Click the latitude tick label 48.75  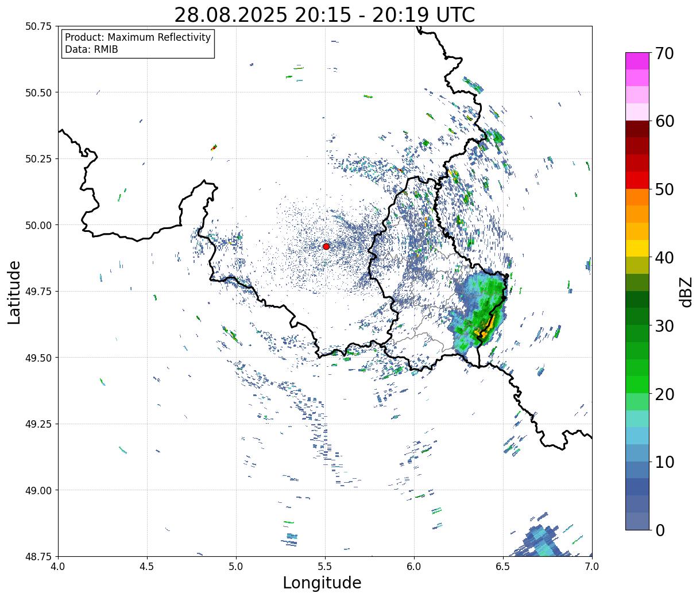(38, 556)
